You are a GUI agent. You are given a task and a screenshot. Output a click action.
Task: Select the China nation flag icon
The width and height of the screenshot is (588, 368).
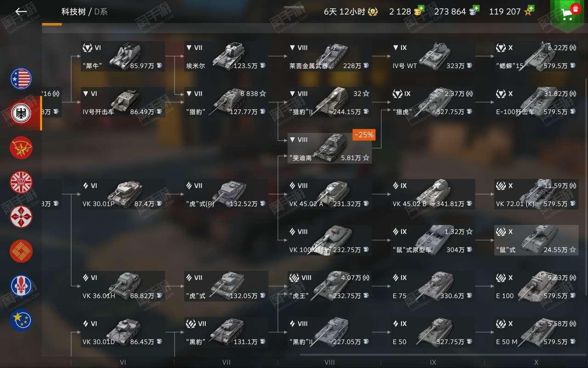pyautogui.click(x=22, y=251)
